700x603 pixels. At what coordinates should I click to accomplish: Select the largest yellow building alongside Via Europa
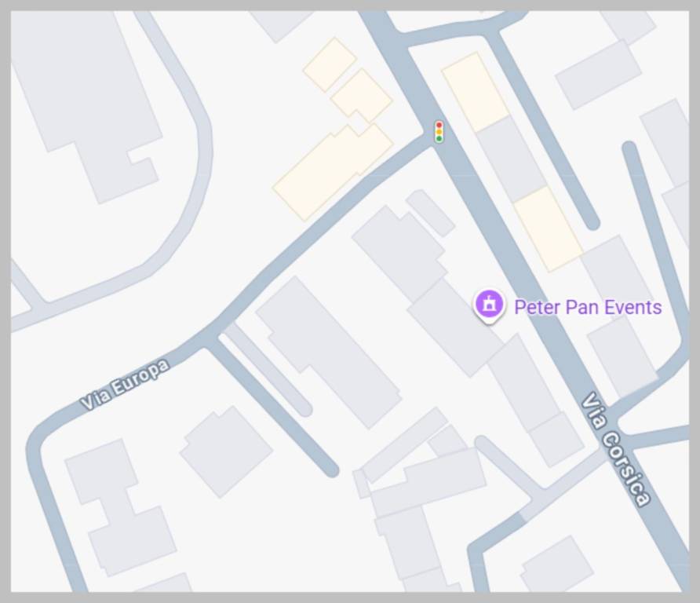click(333, 172)
